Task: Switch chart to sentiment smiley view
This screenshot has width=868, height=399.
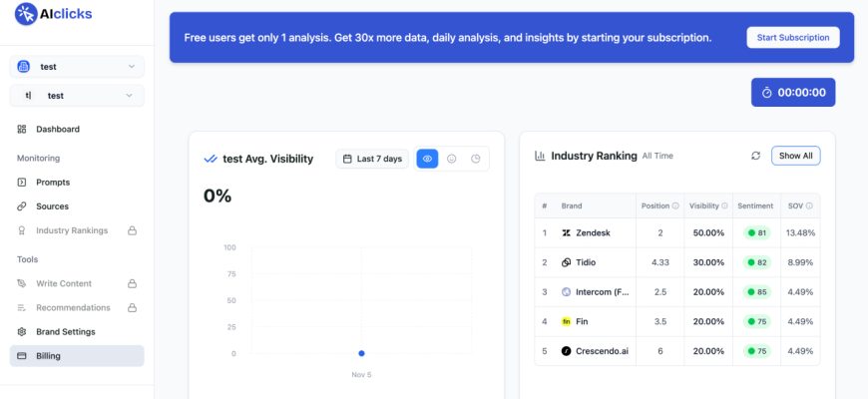Action: (x=451, y=159)
